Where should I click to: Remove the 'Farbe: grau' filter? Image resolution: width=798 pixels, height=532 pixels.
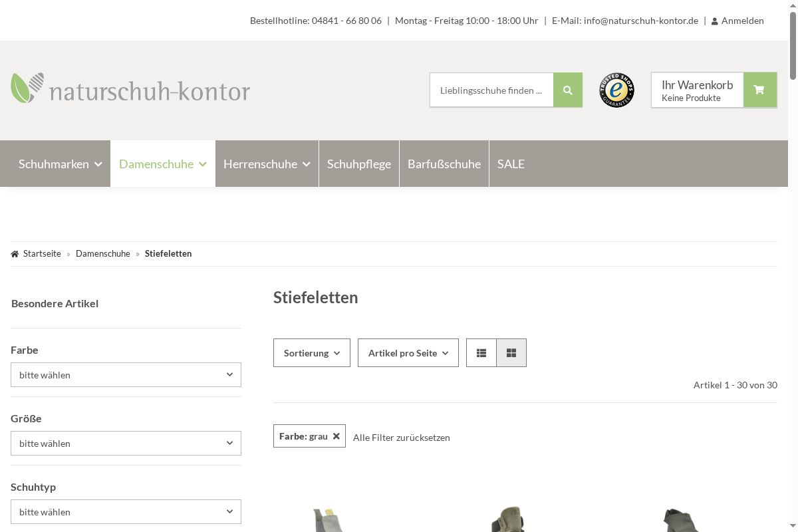pos(336,436)
